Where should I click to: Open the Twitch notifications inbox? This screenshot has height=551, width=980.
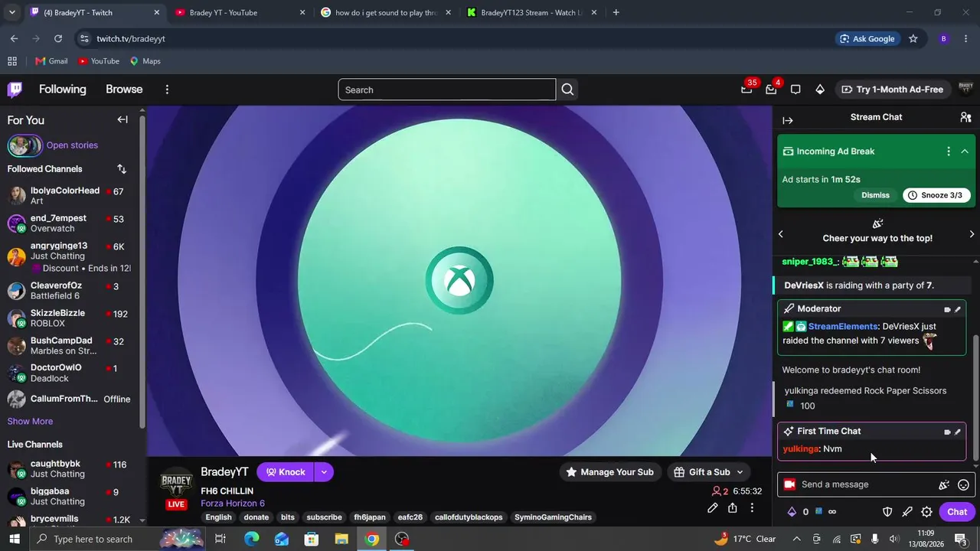pos(771,90)
